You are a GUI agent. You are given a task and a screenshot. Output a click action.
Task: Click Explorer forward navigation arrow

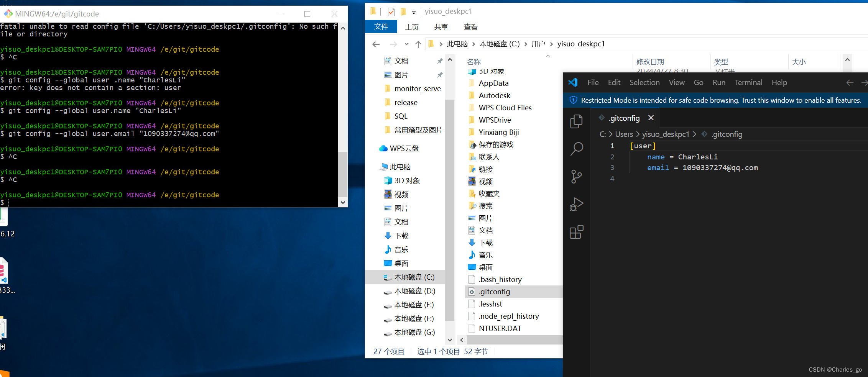[393, 44]
